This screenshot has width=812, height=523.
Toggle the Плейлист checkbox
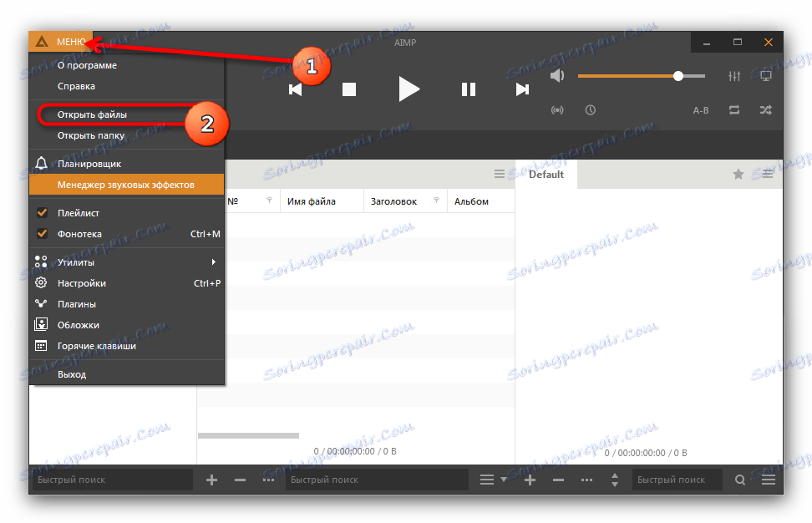pos(42,213)
